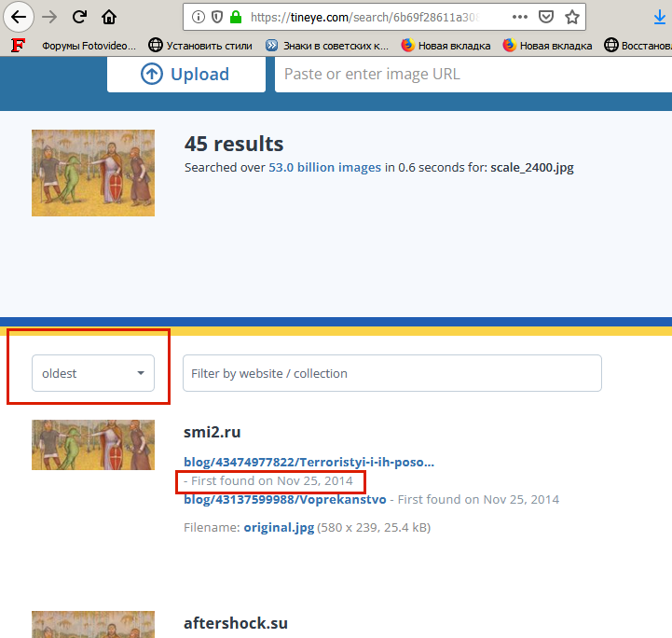
Task: Open the red F bookmark icon
Action: pyautogui.click(x=18, y=45)
